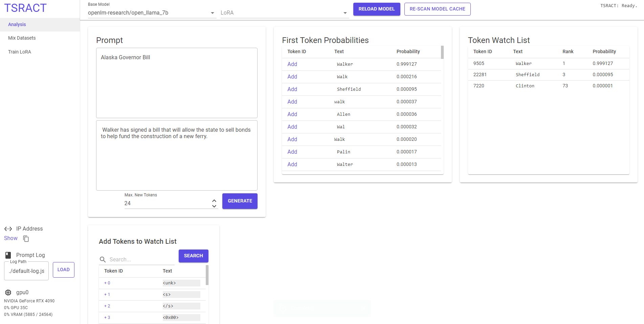The height and width of the screenshot is (324, 644).
Task: Add the Sheffield token to the watch list
Action: click(x=292, y=89)
